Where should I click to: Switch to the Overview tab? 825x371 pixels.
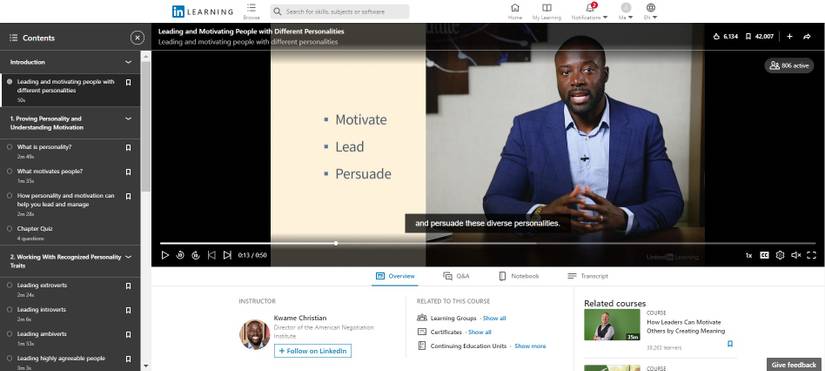395,276
